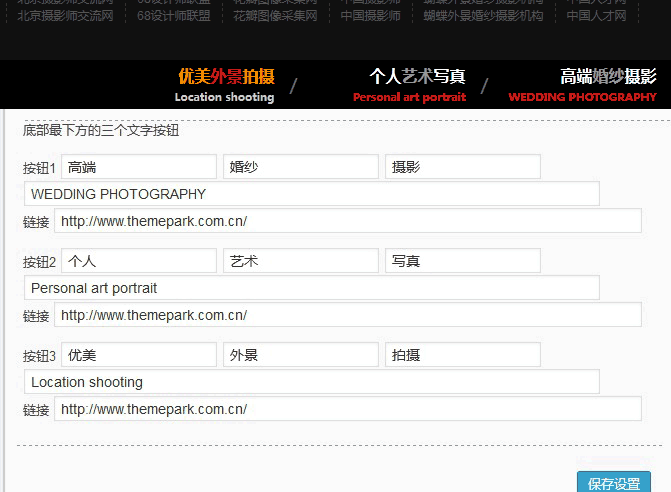Click the button 2 field containing 写真
This screenshot has height=492, width=671.
pyautogui.click(x=462, y=261)
